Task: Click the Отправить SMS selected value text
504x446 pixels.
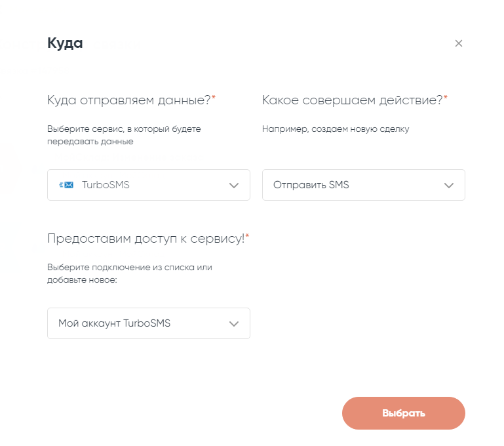Action: [311, 185]
